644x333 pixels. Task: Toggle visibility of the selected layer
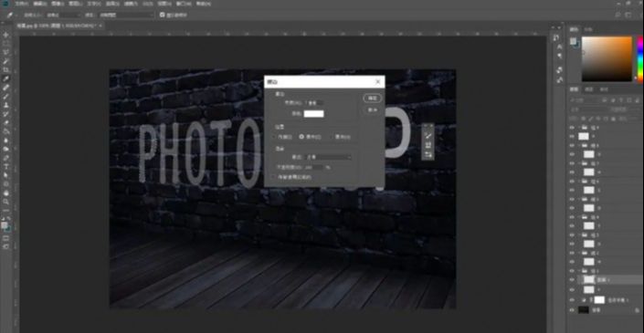pos(572,279)
